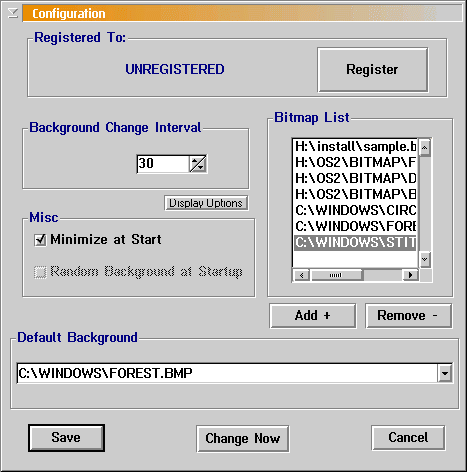Expand the Default Background dropdown arrow
The width and height of the screenshot is (467, 472).
445,373
